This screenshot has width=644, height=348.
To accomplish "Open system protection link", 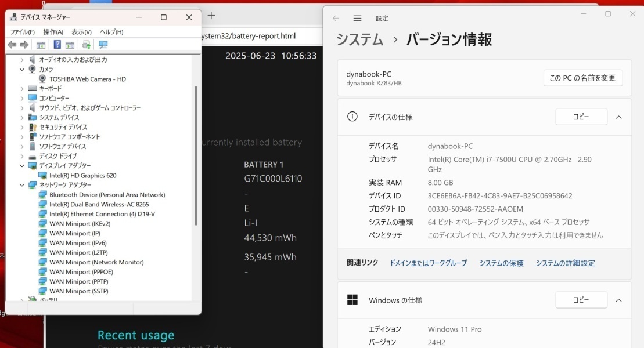I will click(x=502, y=263).
